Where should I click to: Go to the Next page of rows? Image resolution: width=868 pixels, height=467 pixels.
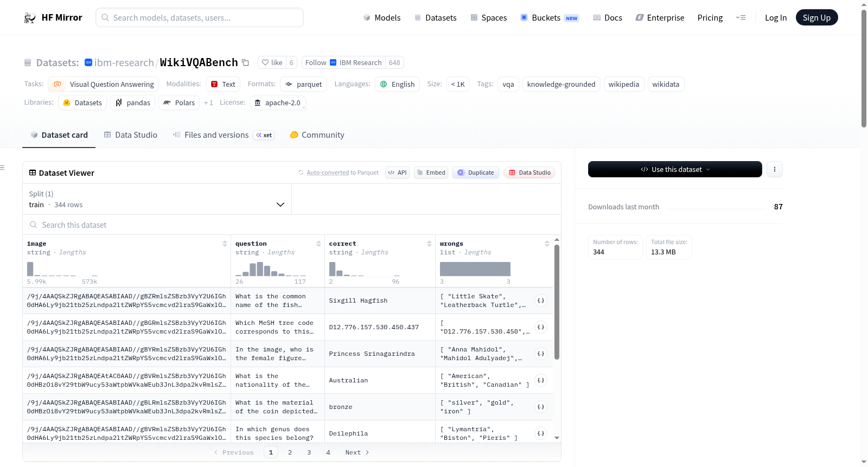[x=357, y=452]
